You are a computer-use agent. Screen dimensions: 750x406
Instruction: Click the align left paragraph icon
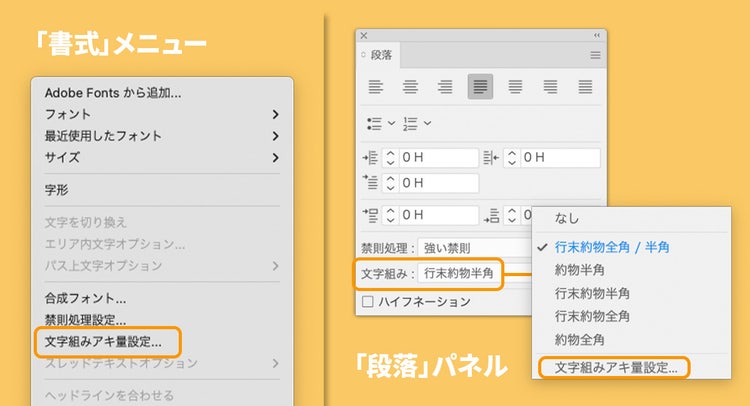point(375,87)
